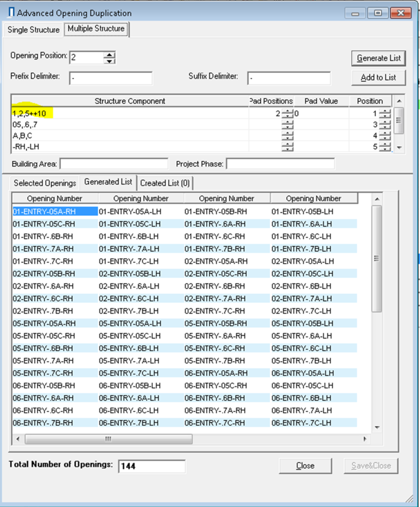Increase Opening Position with the up arrow
The height and width of the screenshot is (507, 420).
point(110,55)
